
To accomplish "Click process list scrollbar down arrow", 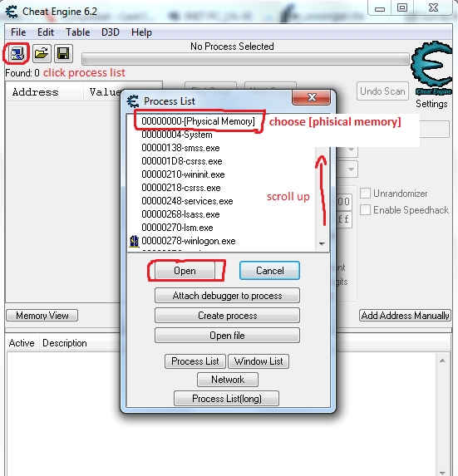I will (322, 243).
